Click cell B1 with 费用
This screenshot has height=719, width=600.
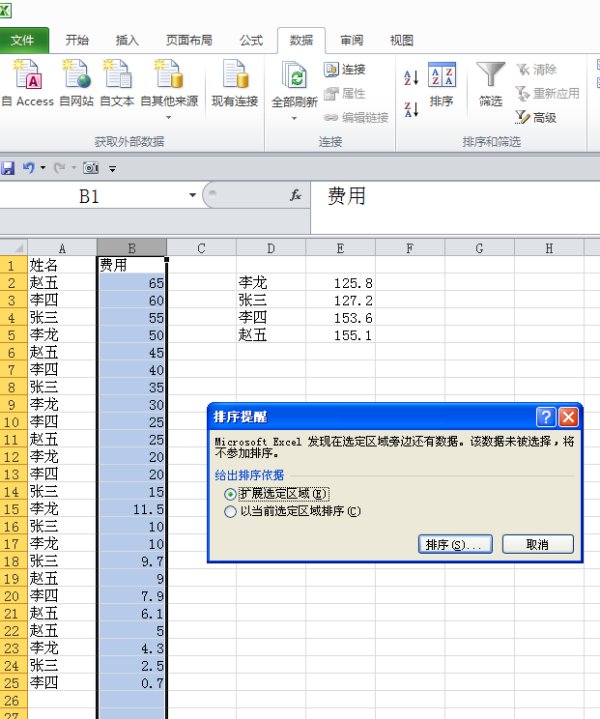tap(132, 265)
